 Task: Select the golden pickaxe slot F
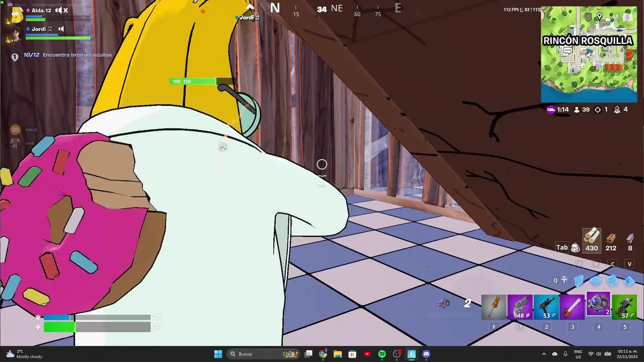494,307
